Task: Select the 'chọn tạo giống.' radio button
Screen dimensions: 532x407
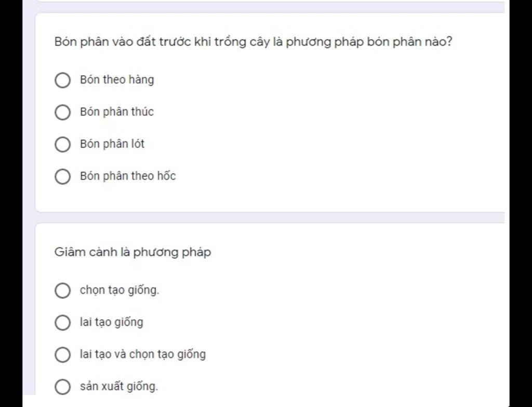Action: coord(62,291)
